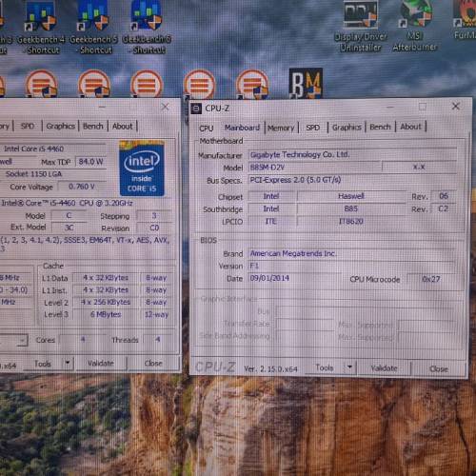
Task: Click the CPU-Z title bar app icon
Action: click(196, 109)
